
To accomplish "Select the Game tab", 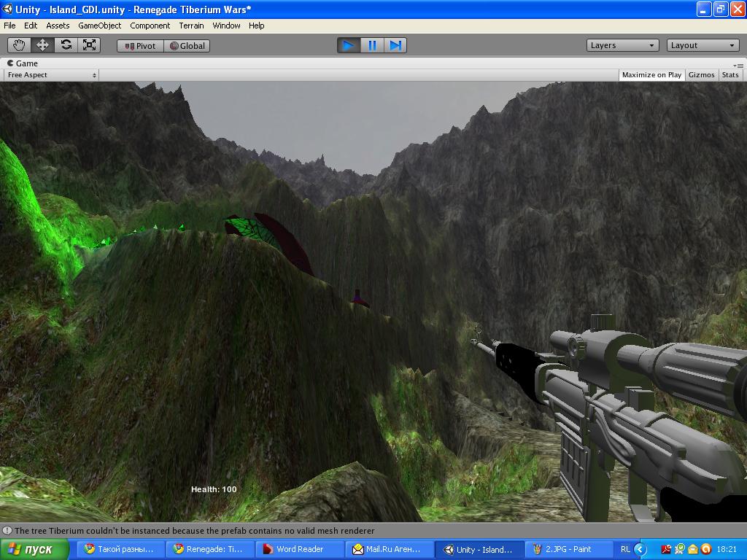I will [x=23, y=63].
